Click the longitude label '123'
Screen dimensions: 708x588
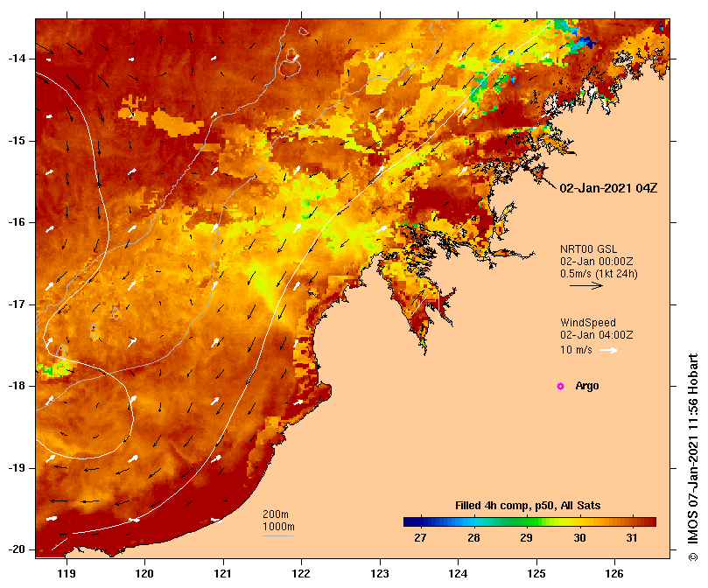380,574
